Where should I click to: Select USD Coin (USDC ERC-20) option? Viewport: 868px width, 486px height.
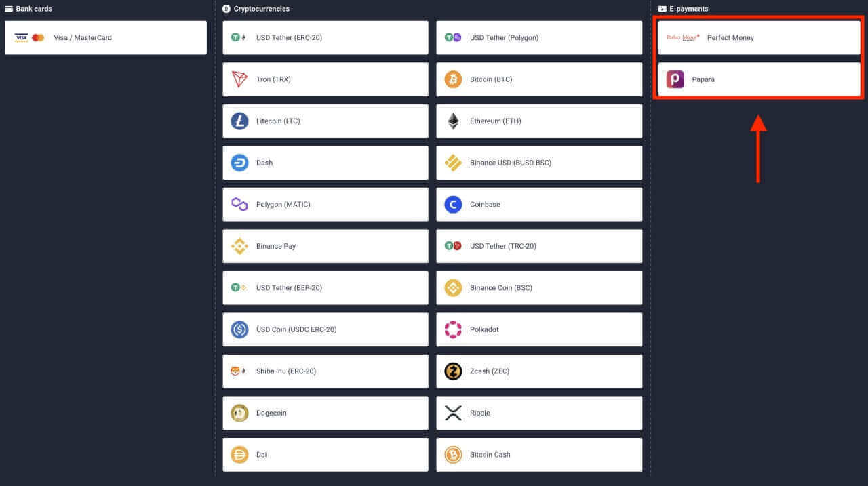pyautogui.click(x=325, y=329)
